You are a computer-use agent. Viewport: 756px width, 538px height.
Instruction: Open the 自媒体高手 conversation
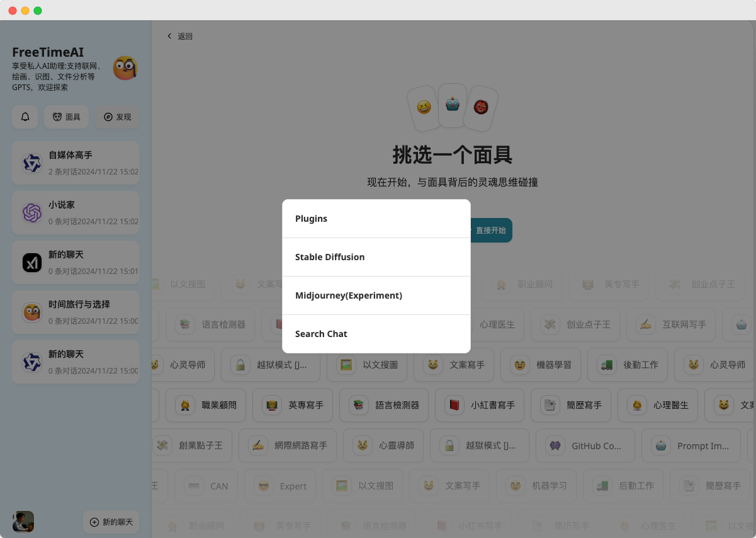[x=76, y=163]
